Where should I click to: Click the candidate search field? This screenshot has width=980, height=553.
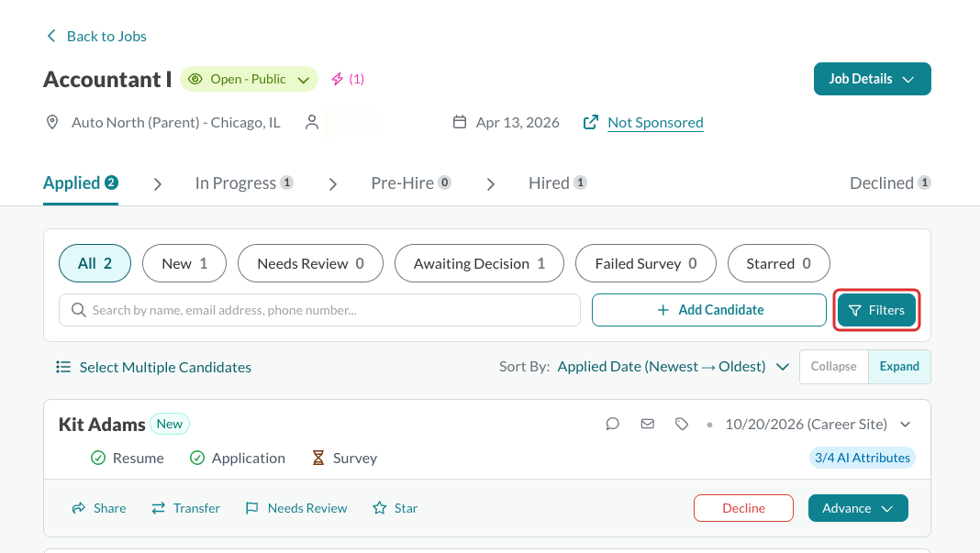point(319,310)
